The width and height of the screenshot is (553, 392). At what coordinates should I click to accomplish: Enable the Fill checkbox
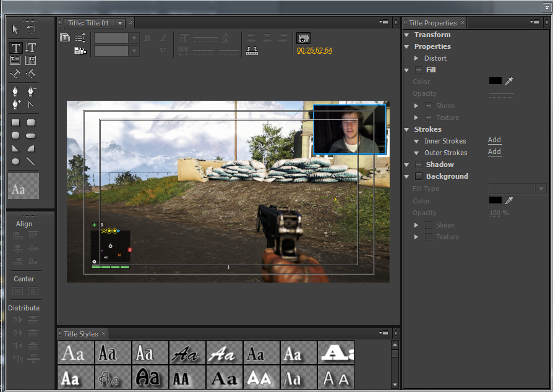click(x=418, y=70)
